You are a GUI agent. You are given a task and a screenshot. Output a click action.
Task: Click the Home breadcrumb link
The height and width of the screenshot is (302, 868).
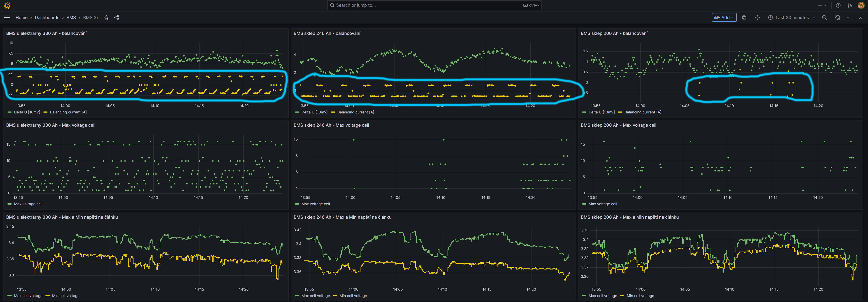click(x=22, y=18)
